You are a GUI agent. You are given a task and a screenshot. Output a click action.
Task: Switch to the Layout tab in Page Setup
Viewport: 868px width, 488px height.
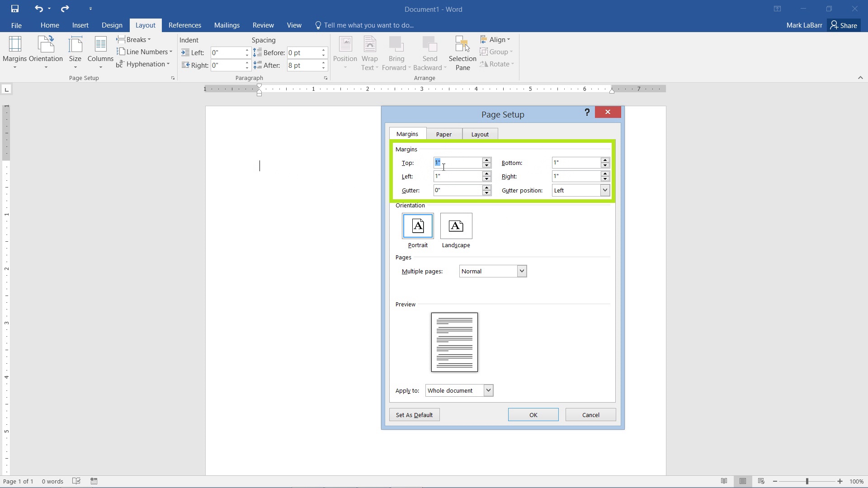pos(480,133)
